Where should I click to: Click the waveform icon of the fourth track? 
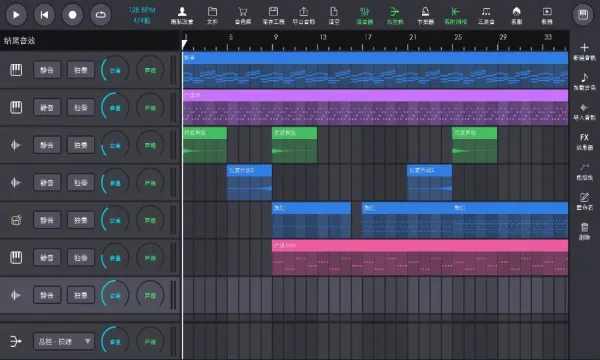coord(15,182)
